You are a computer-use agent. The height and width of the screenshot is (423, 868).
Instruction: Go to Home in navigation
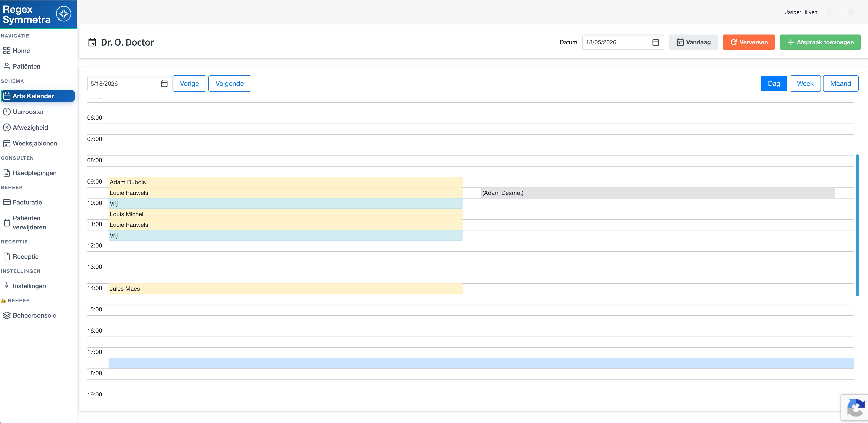[21, 50]
